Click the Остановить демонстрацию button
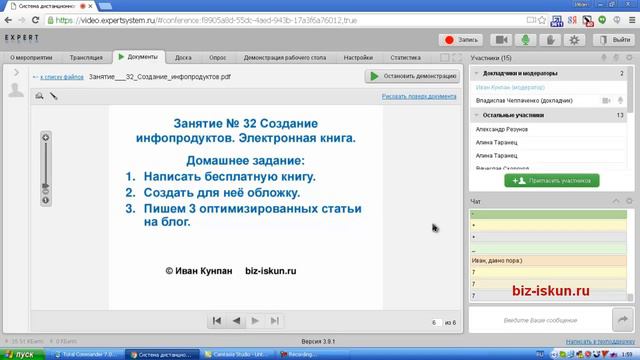 coord(412,76)
